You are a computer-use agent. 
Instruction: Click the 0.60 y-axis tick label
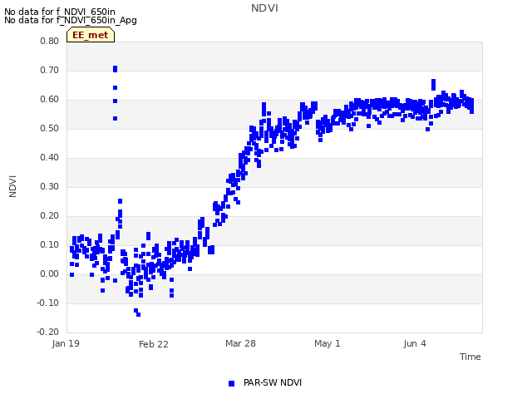[x=50, y=100]
